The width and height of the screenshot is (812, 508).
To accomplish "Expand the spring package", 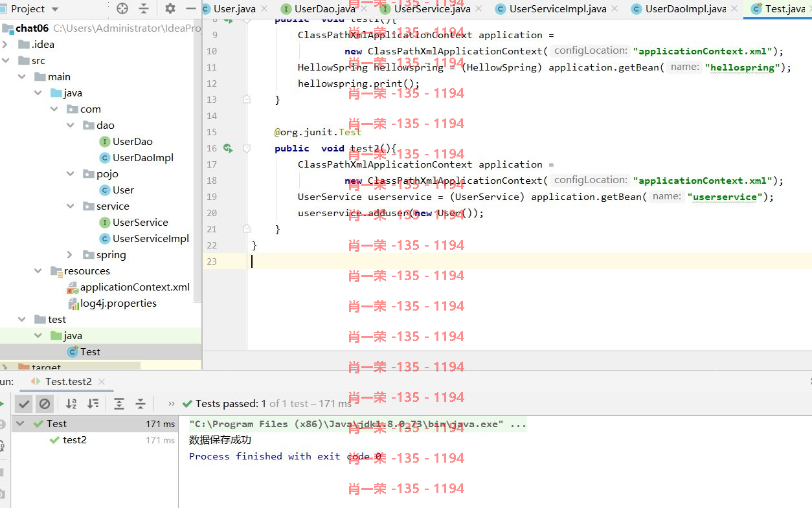I will (71, 255).
